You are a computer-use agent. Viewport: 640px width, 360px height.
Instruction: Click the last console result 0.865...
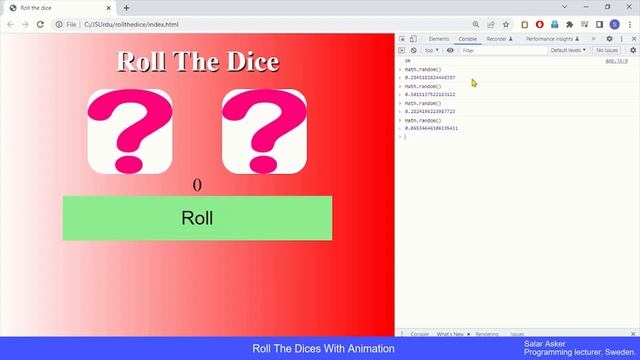[431, 128]
